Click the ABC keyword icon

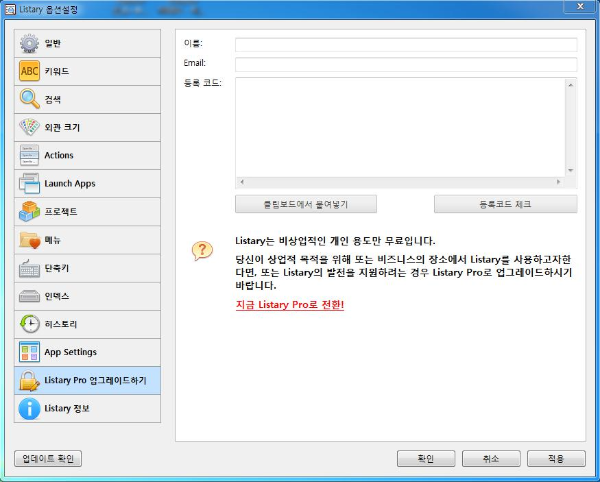coord(29,71)
